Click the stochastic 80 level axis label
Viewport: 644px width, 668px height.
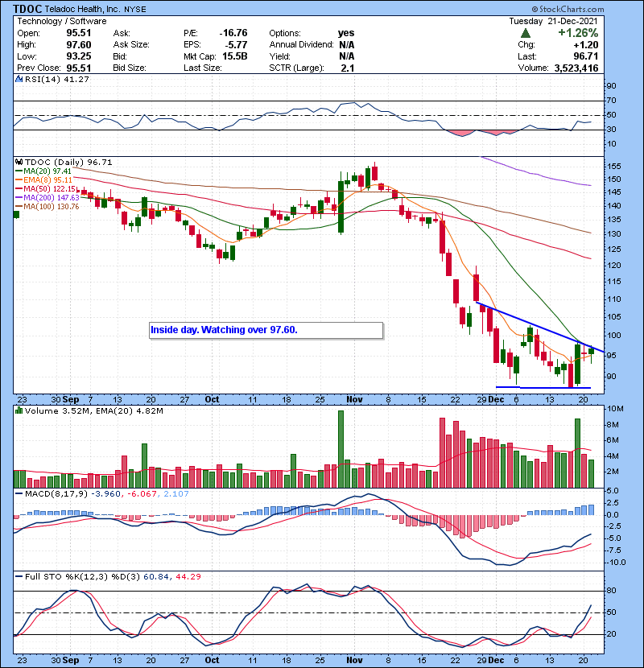pos(612,591)
